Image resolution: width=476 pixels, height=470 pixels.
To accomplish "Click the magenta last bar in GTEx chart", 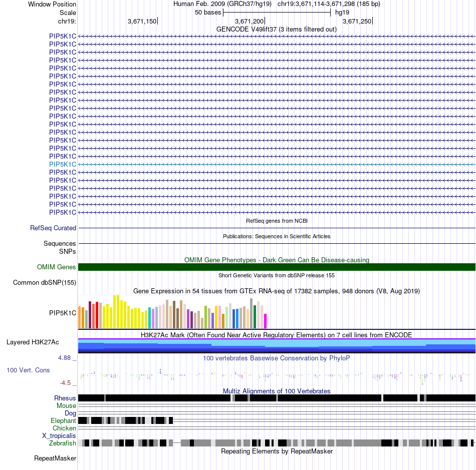I will point(266,321).
